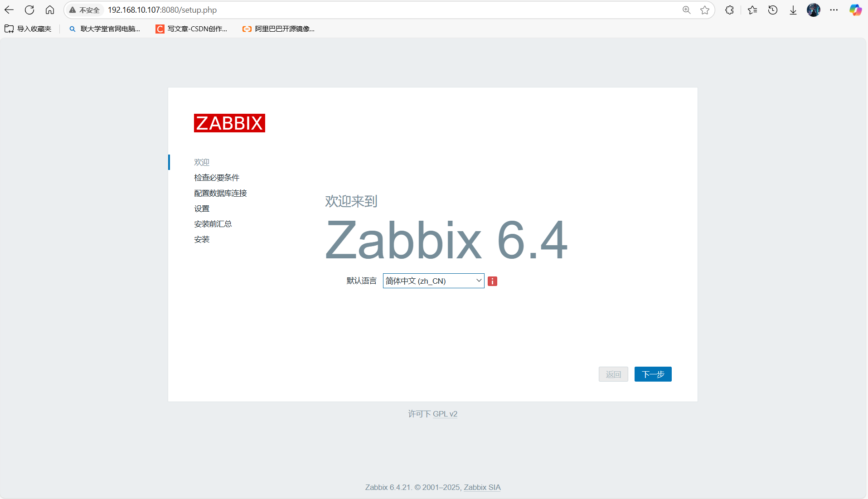Open the downloads icon
This screenshot has height=499, width=868.
[x=793, y=10]
